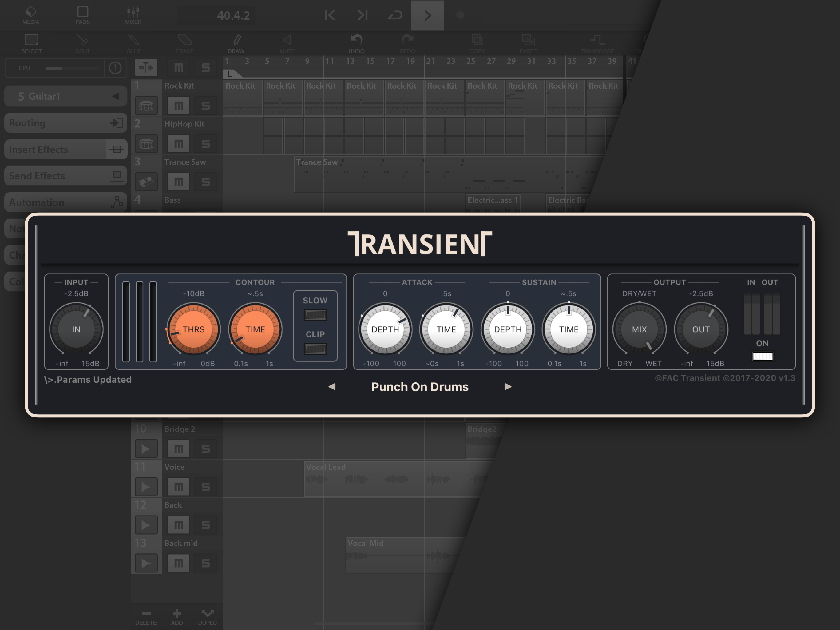Image resolution: width=840 pixels, height=630 pixels.
Task: Toggle the CLIP switch in Contour
Action: [x=315, y=349]
